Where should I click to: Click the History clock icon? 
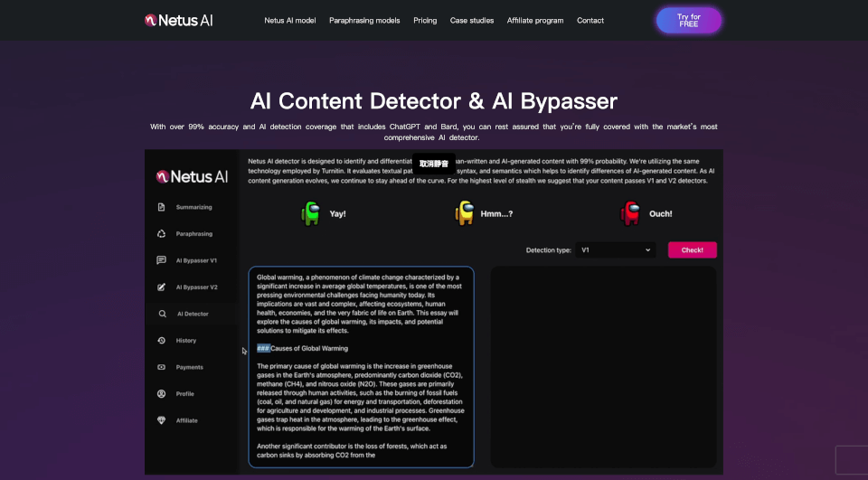pos(161,341)
